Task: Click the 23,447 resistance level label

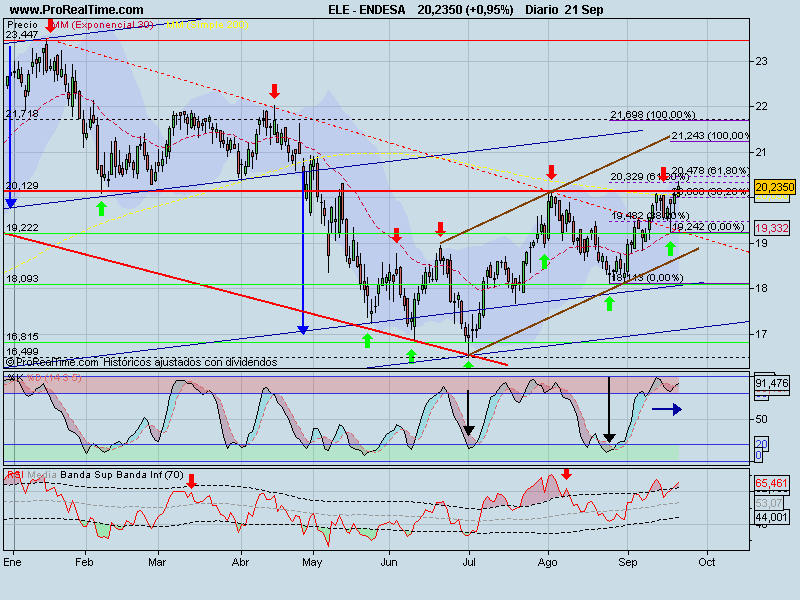Action: (22, 34)
